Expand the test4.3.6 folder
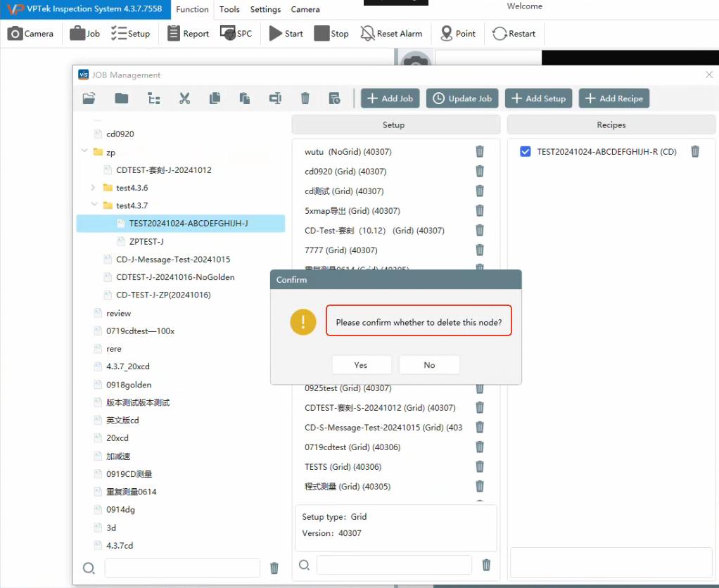This screenshot has width=719, height=588. tap(93, 188)
